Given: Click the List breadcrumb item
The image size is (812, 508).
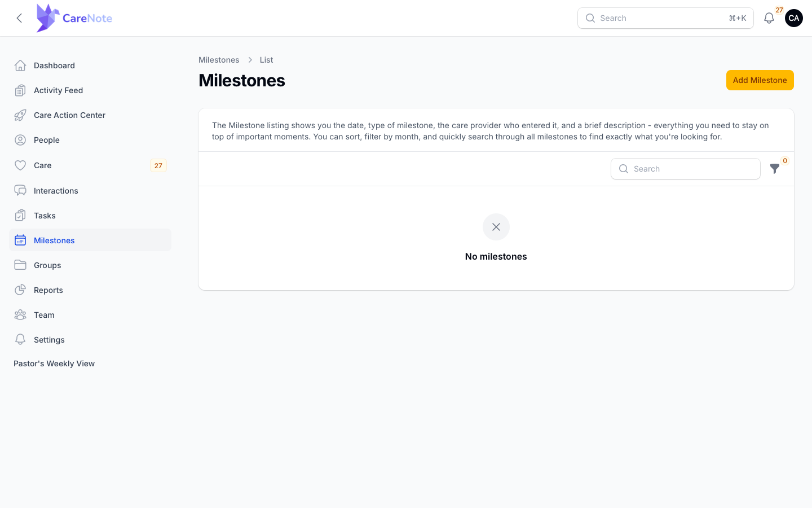Looking at the screenshot, I should [x=266, y=60].
